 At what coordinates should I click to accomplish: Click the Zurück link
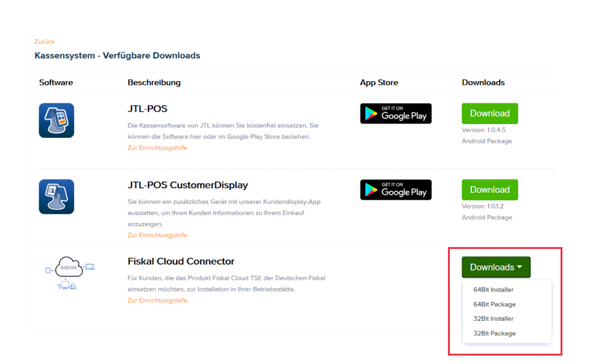pyautogui.click(x=43, y=42)
